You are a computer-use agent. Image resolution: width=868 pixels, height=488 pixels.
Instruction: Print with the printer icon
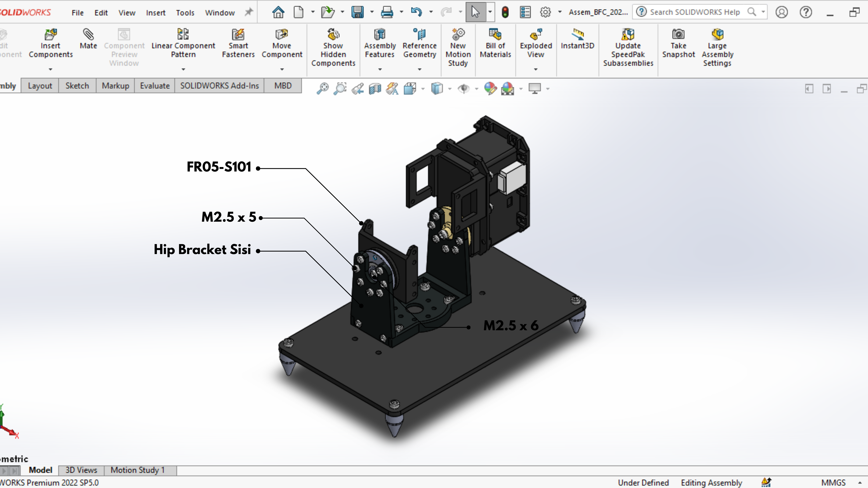387,12
